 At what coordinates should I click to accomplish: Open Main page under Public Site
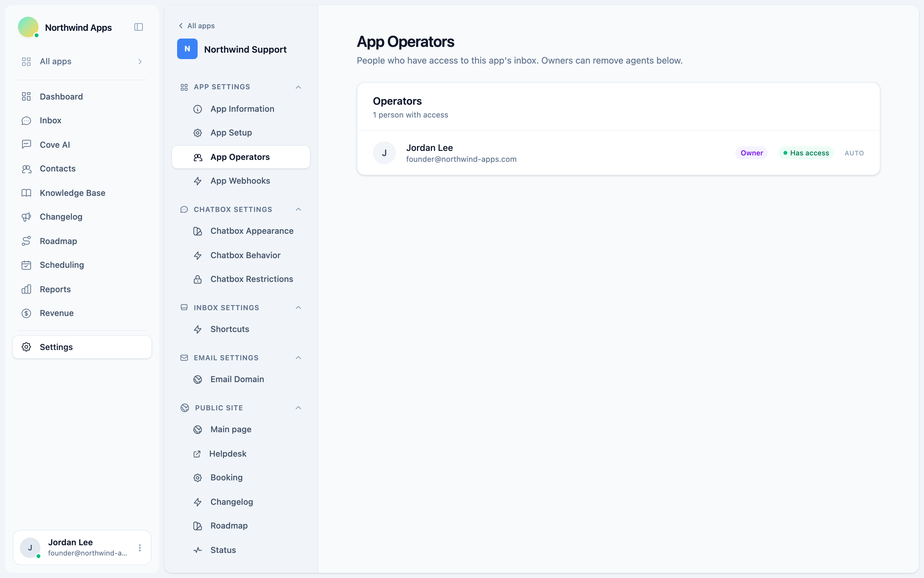pos(241,429)
